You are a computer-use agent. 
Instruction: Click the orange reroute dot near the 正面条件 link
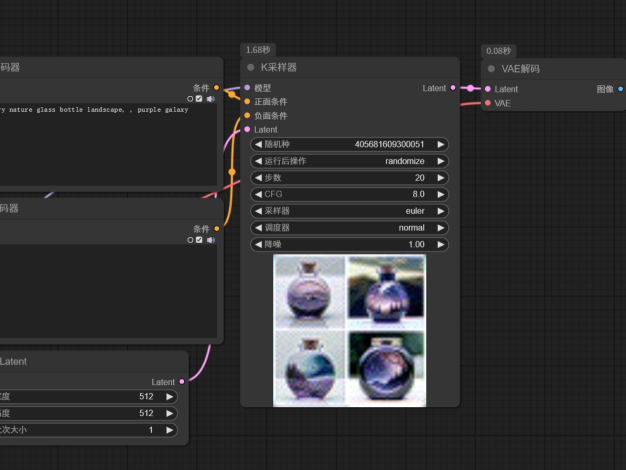[x=232, y=94]
